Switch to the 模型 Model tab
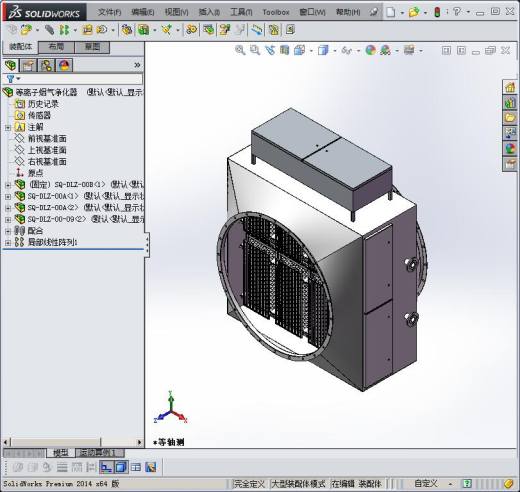520x492 pixels. point(60,453)
